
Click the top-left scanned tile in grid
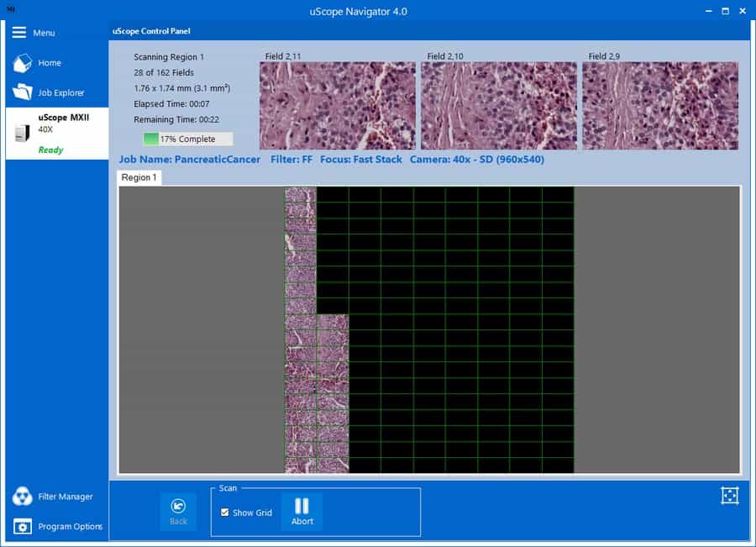pos(300,195)
